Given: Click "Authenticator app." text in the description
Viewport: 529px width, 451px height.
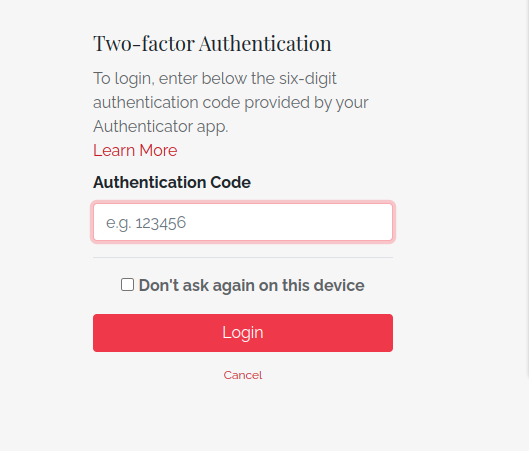Looking at the screenshot, I should (x=161, y=127).
